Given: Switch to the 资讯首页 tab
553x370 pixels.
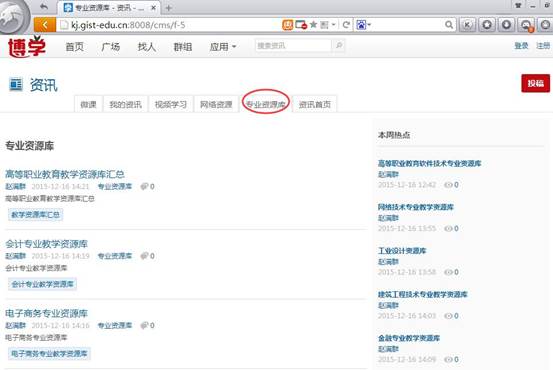Looking at the screenshot, I should (x=315, y=104).
